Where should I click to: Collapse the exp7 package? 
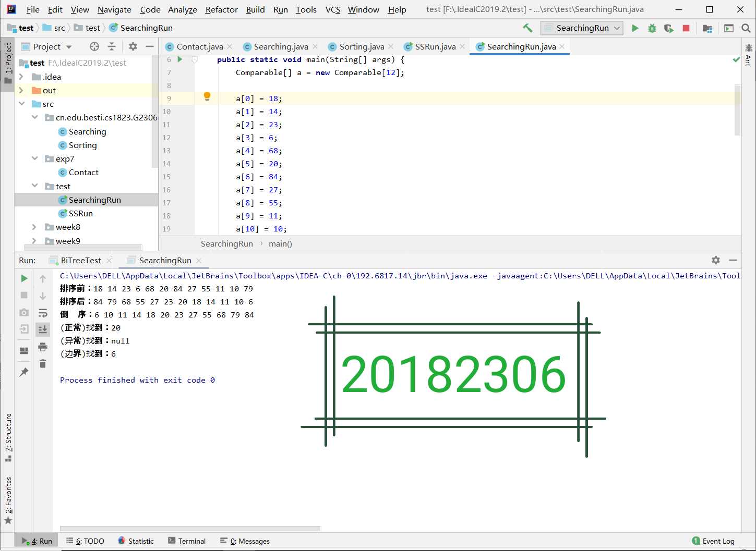point(35,158)
